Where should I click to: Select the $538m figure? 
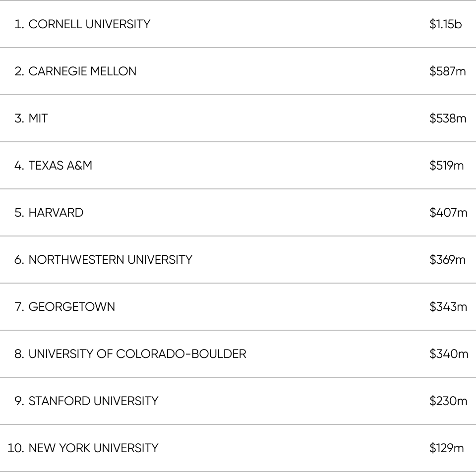[448, 118]
